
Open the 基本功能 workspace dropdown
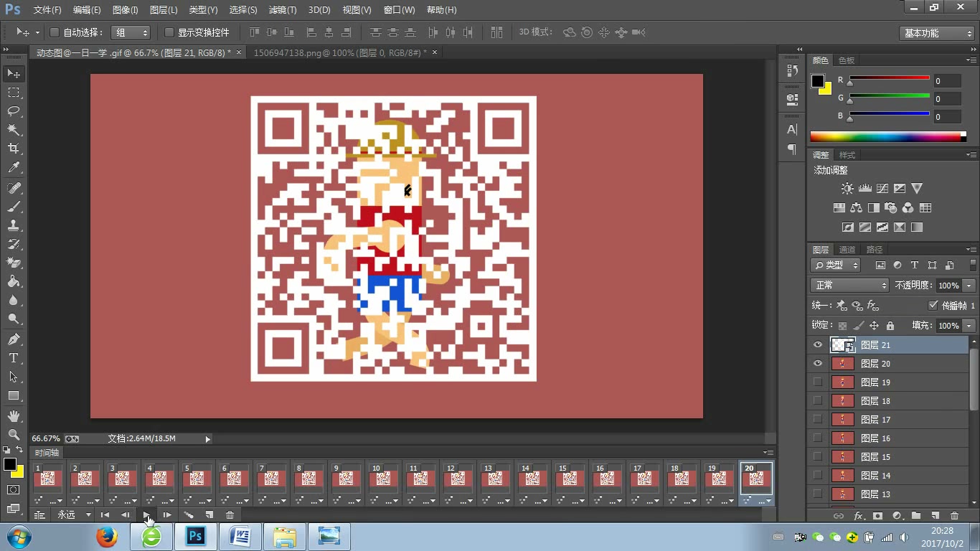[x=936, y=33]
